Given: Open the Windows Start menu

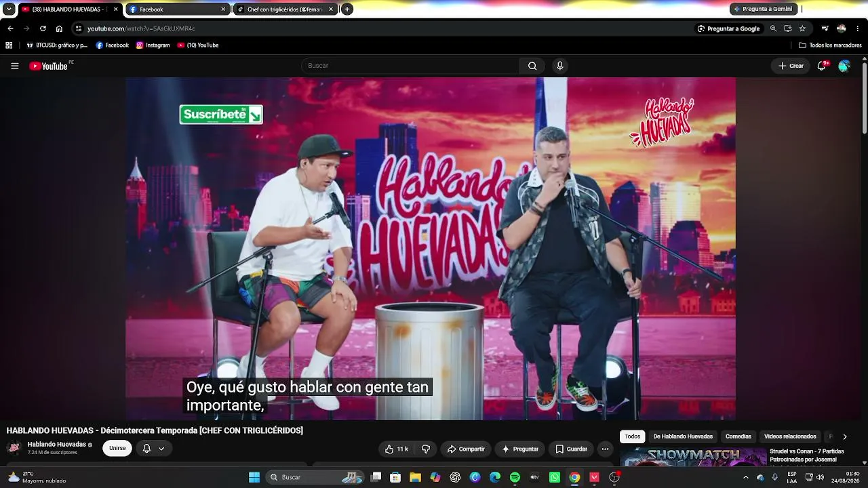Looking at the screenshot, I should coord(254,477).
